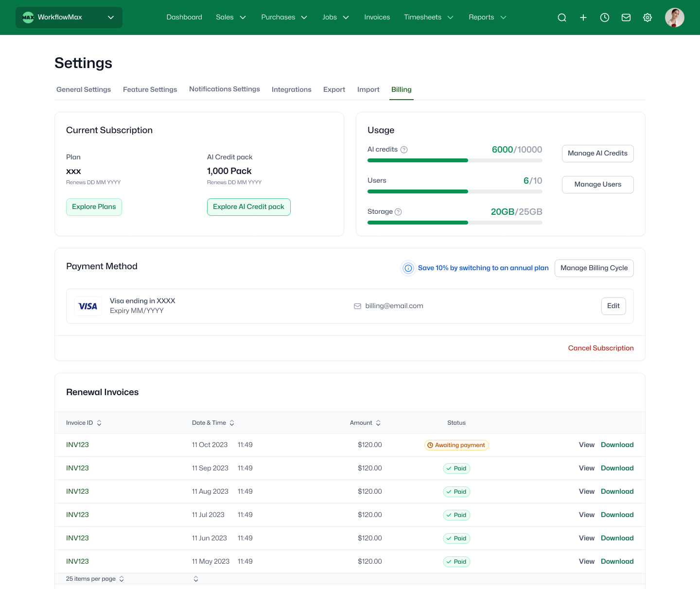Expand the WorkflowMax workspace switcher
The image size is (700, 589).
point(111,17)
